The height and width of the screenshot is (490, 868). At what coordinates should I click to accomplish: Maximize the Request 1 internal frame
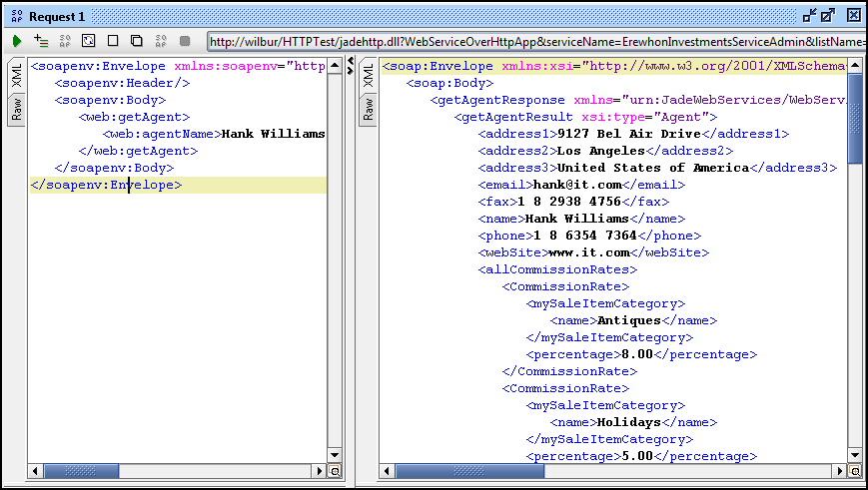[x=828, y=16]
